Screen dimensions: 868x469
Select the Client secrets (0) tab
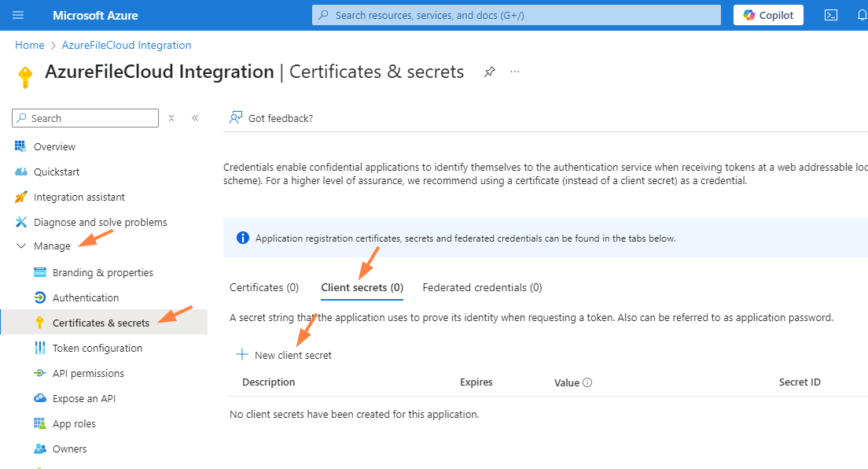(x=362, y=287)
